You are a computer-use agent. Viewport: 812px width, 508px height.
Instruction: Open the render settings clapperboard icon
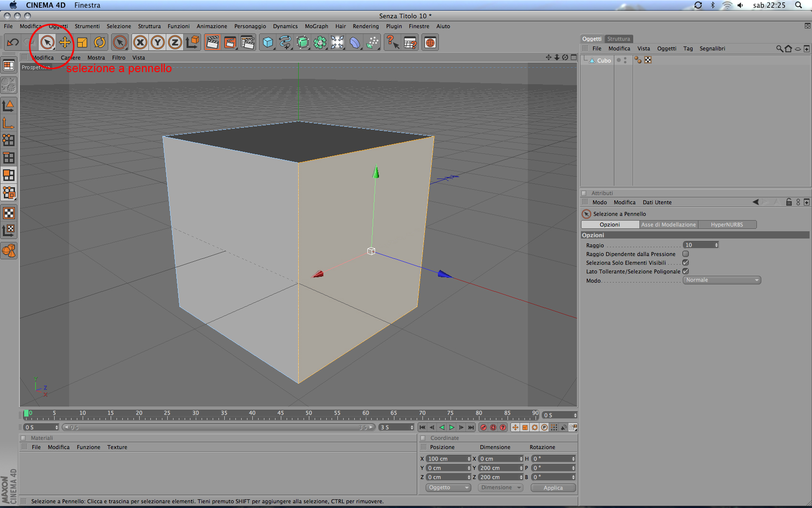point(247,43)
